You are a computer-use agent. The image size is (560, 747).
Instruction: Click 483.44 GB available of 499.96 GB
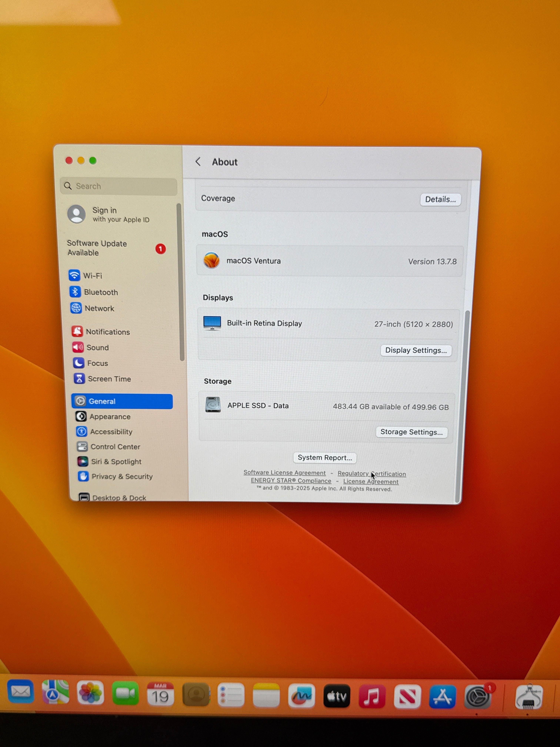click(391, 407)
